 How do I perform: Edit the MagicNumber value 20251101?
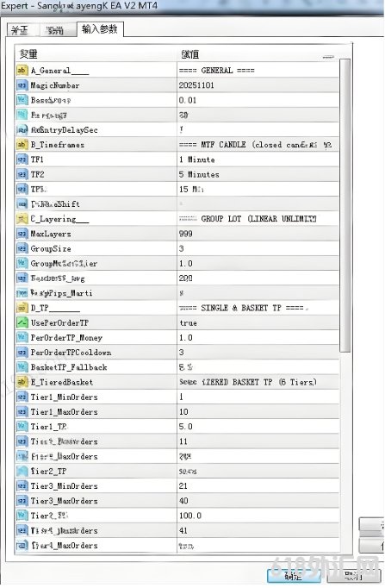click(258, 85)
